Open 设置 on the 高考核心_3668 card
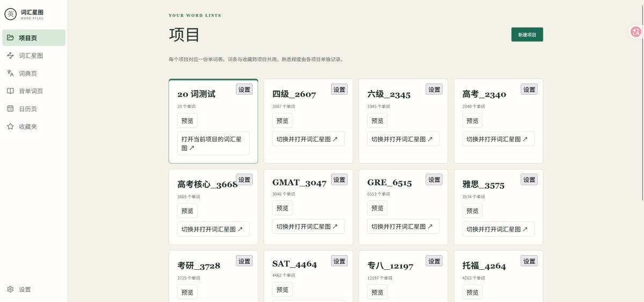The image size is (644, 302). click(244, 179)
